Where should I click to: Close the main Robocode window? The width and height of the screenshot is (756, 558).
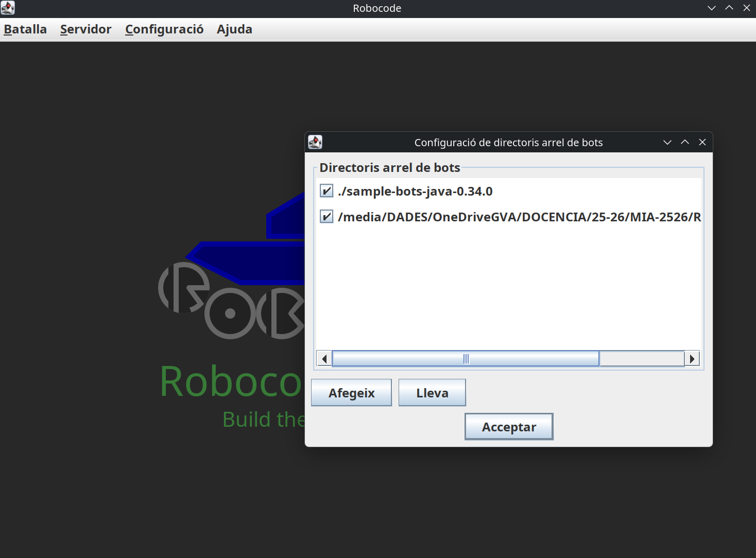pos(747,8)
